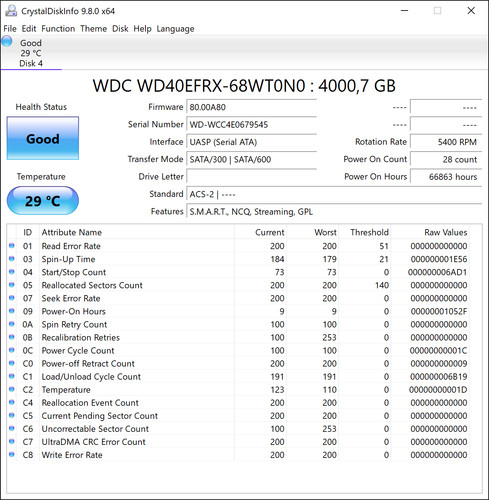The image size is (489, 500).
Task: Select the Disk 4 status orb icon
Action: tap(7, 42)
